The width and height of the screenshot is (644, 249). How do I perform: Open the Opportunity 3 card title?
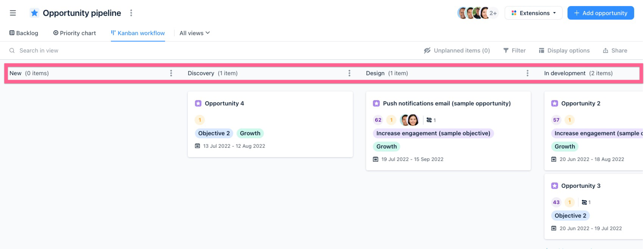[x=581, y=186]
